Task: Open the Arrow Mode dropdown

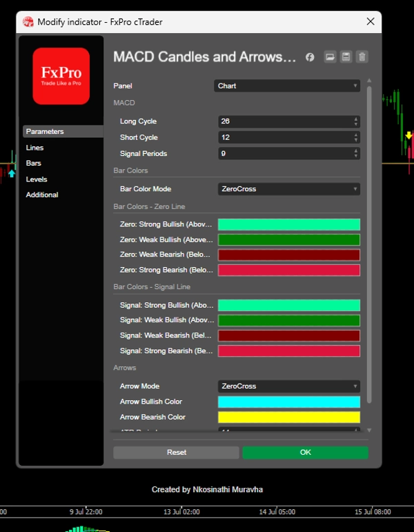Action: pos(289,386)
